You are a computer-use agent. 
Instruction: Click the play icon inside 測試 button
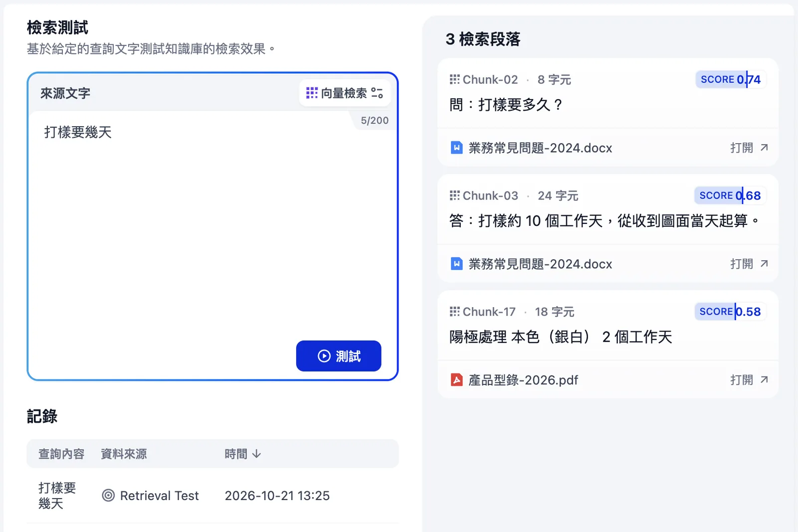[324, 356]
